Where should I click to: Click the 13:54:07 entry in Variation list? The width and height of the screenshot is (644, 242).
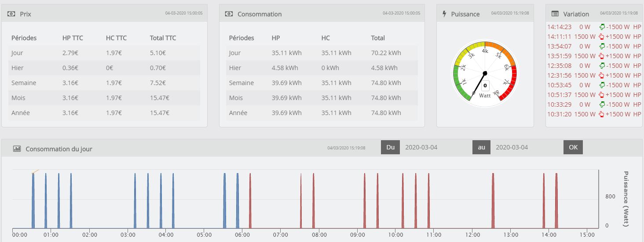click(x=560, y=46)
